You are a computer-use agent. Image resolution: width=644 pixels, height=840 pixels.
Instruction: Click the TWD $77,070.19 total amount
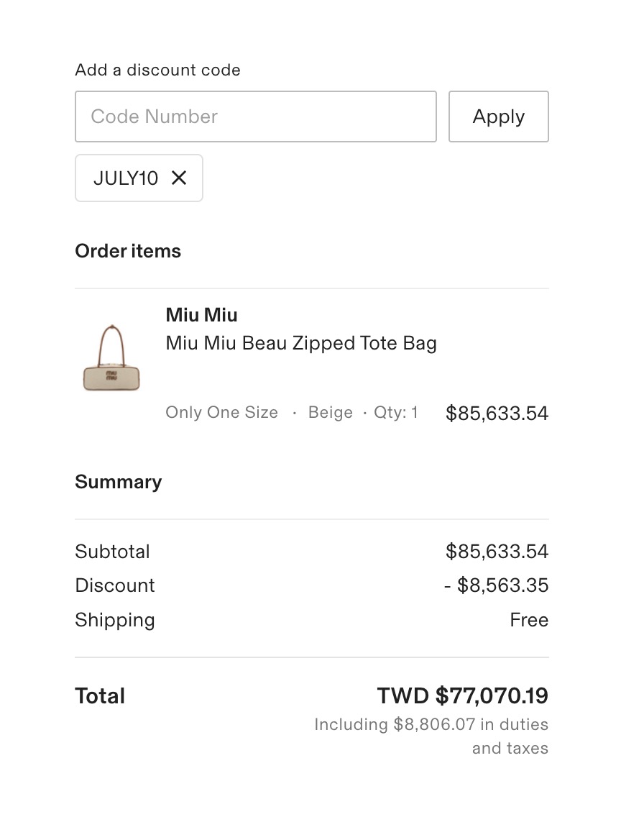click(463, 695)
